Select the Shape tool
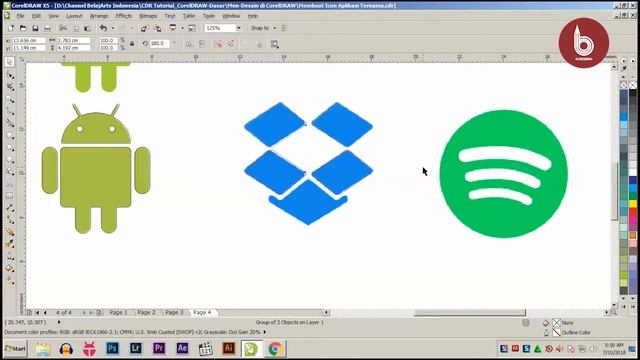 10,75
